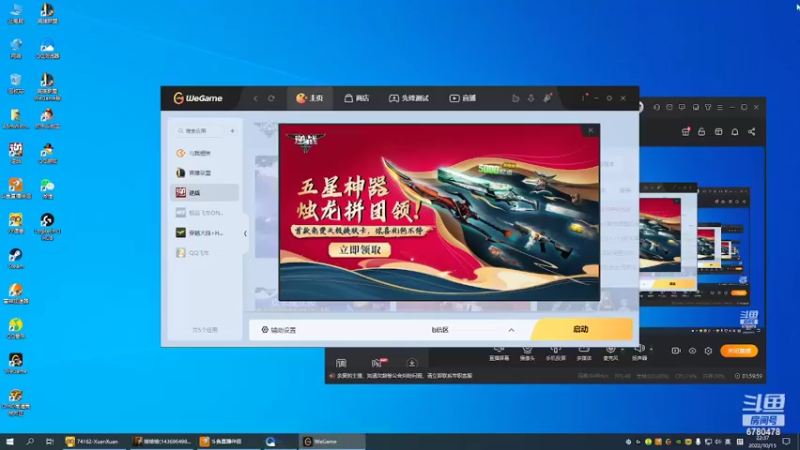The height and width of the screenshot is (450, 800).
Task: Open Task View on the taskbar
Action: (49, 441)
